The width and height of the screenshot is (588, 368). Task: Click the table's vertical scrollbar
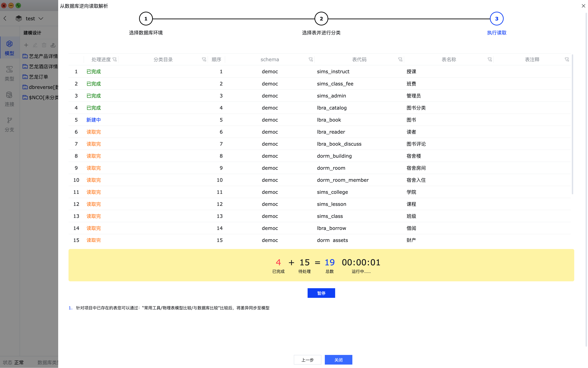(x=572, y=124)
